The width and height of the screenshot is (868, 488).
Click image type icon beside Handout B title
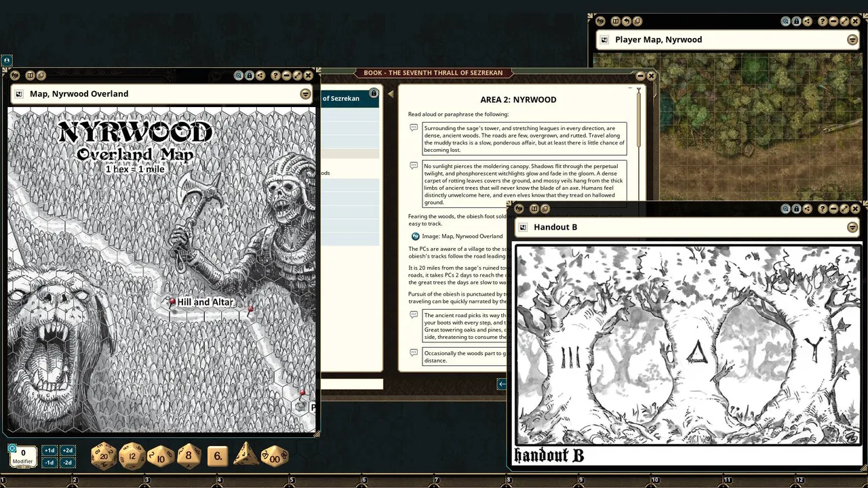[x=523, y=227]
